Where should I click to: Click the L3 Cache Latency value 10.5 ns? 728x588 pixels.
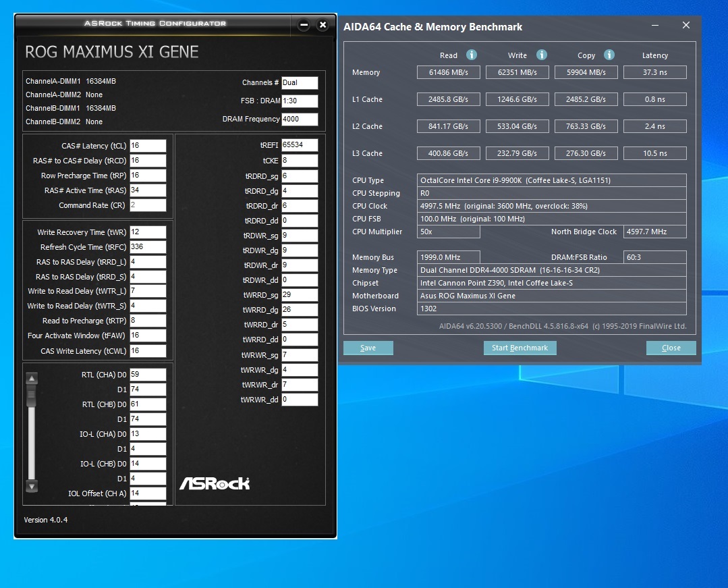(655, 153)
